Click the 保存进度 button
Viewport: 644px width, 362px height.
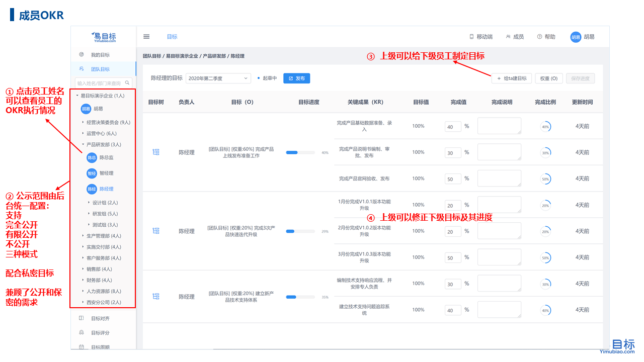point(580,78)
